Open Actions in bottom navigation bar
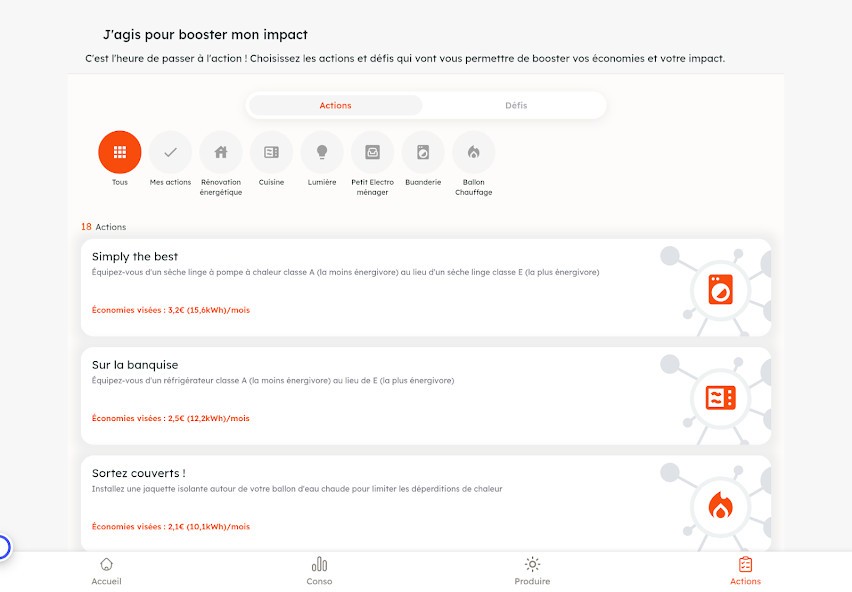 [x=745, y=571]
